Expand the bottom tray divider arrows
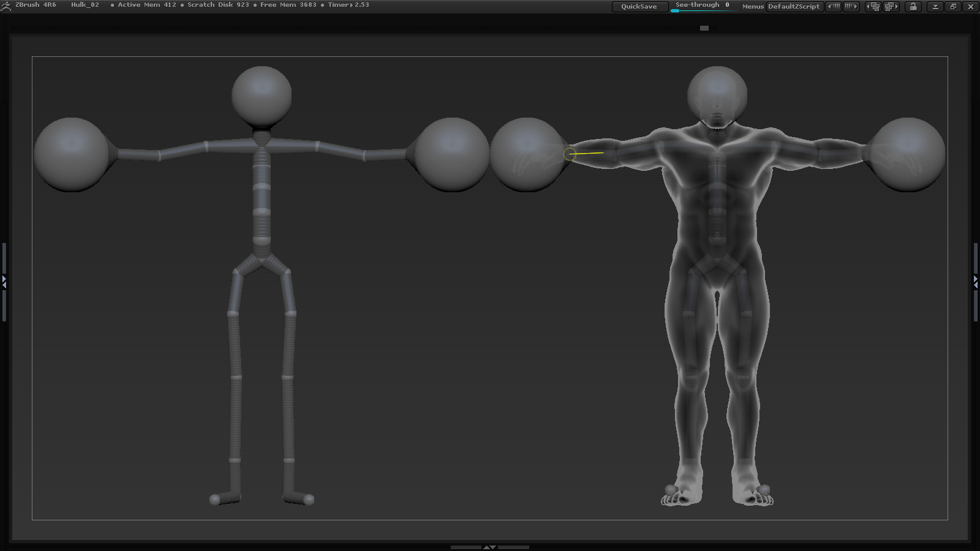Viewport: 980px width, 551px height. click(489, 547)
